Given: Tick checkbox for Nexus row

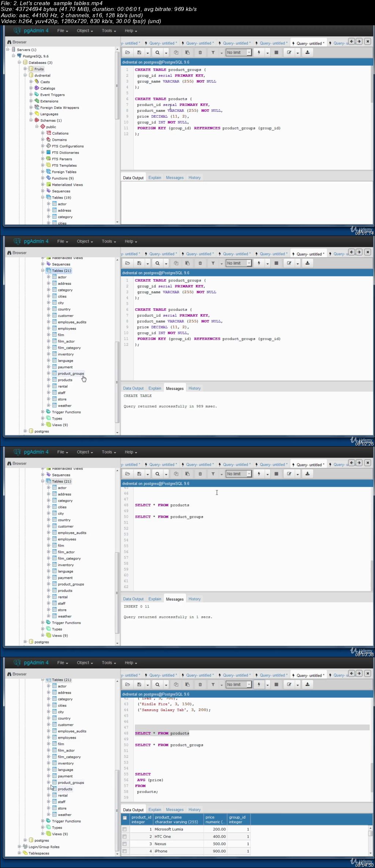Looking at the screenshot, I should coord(125,844).
